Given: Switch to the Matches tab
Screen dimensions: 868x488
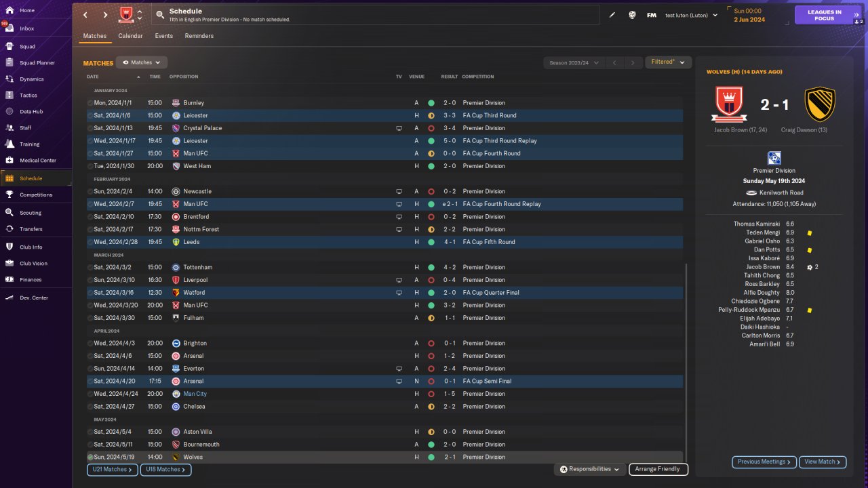Looking at the screenshot, I should 95,36.
